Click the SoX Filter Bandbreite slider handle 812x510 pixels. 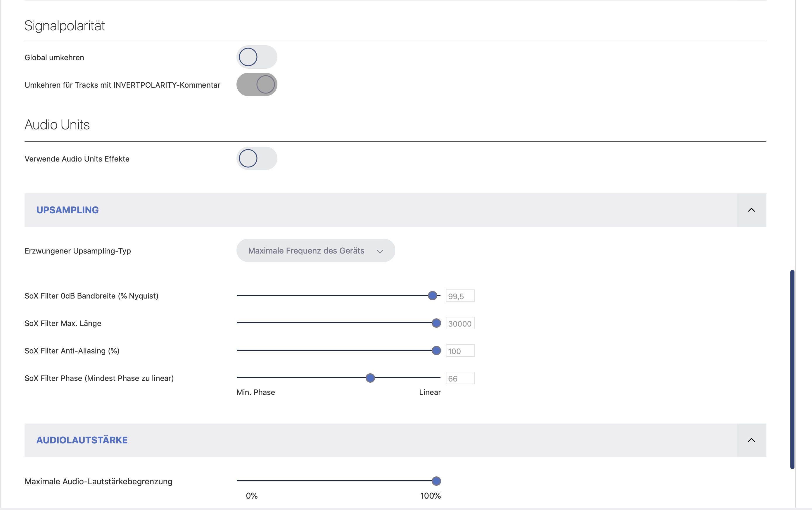pyautogui.click(x=432, y=296)
